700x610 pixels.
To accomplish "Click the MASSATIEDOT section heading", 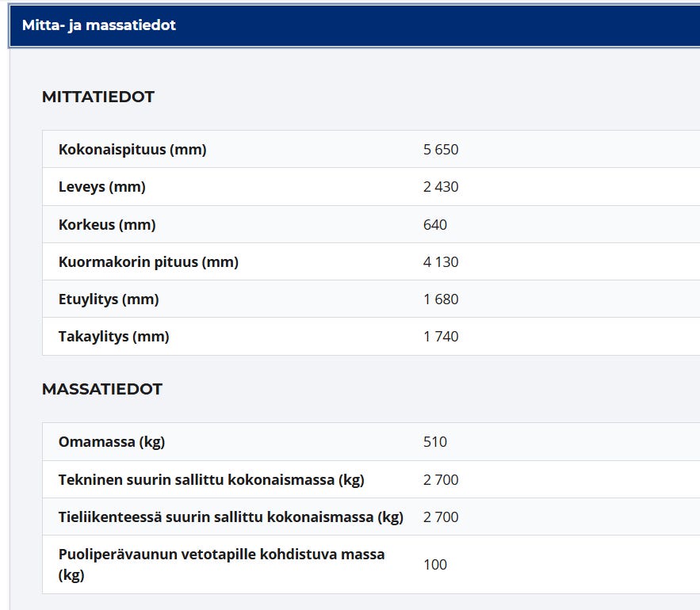I will [102, 389].
